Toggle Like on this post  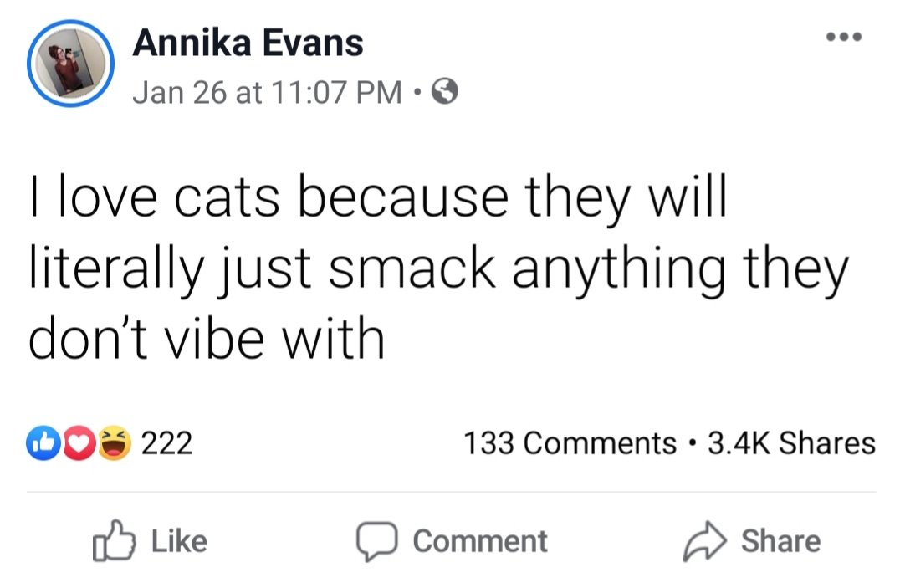click(150, 540)
